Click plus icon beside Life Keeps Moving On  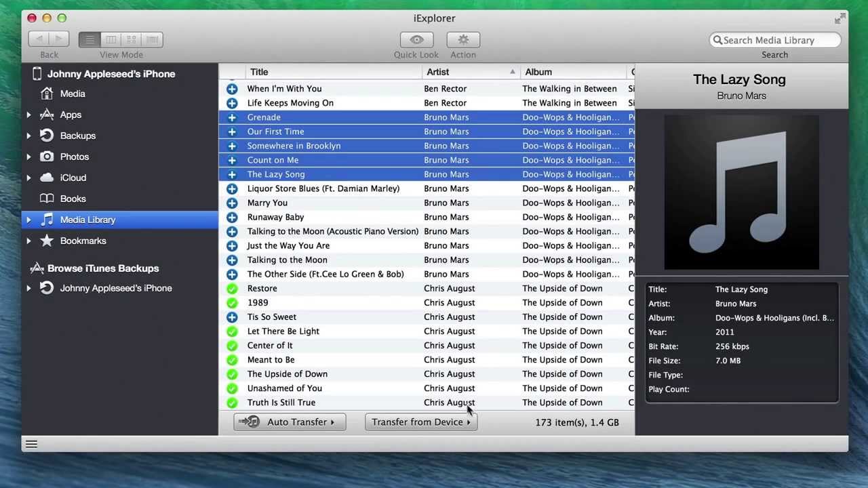pos(232,103)
